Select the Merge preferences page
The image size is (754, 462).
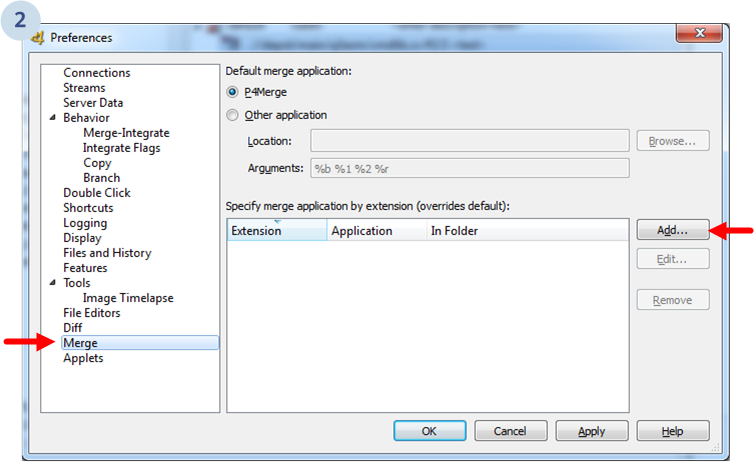tap(140, 343)
